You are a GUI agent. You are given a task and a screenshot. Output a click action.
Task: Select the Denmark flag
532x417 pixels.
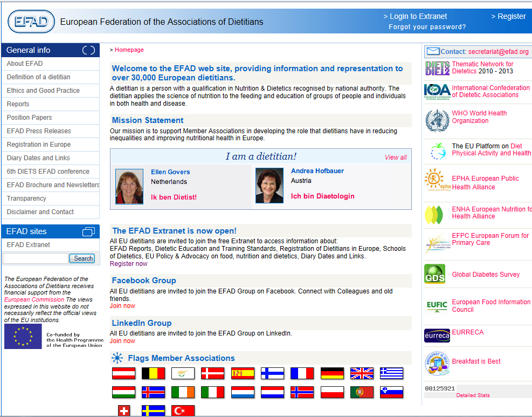coord(212,373)
